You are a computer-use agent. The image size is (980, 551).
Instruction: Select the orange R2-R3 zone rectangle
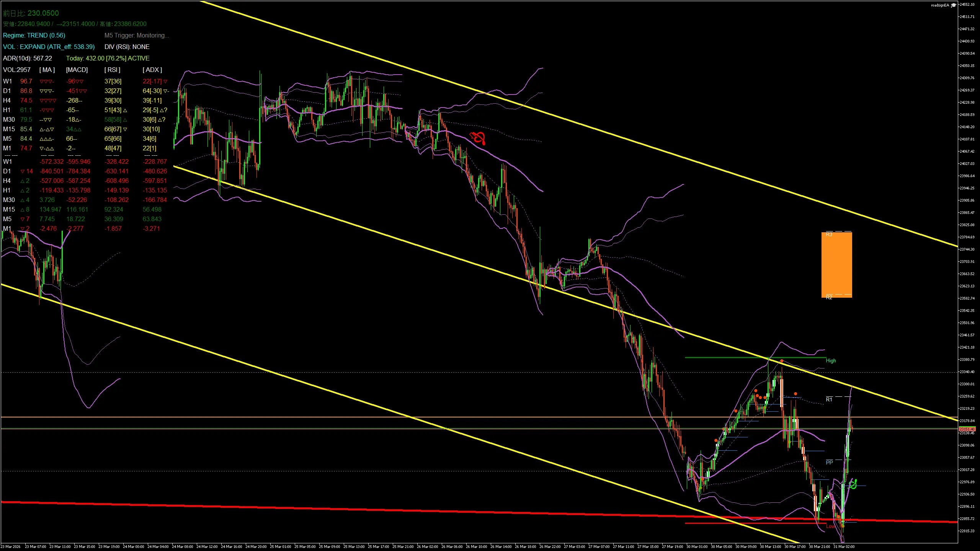point(836,265)
